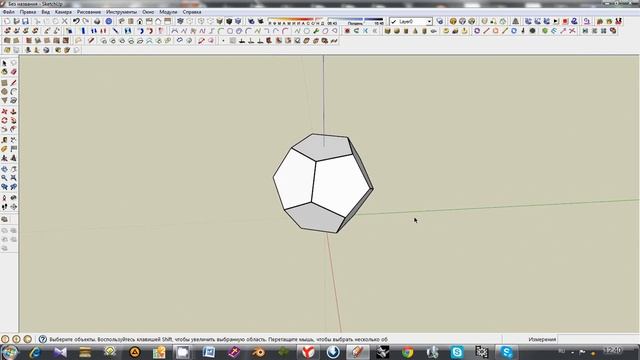The image size is (640, 360).
Task: Open the Справка menu
Action: [192, 12]
